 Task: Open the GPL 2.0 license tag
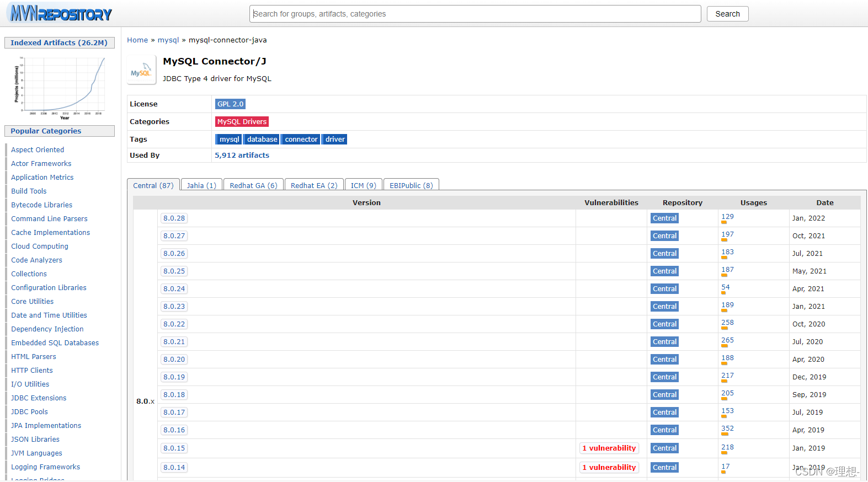(230, 104)
